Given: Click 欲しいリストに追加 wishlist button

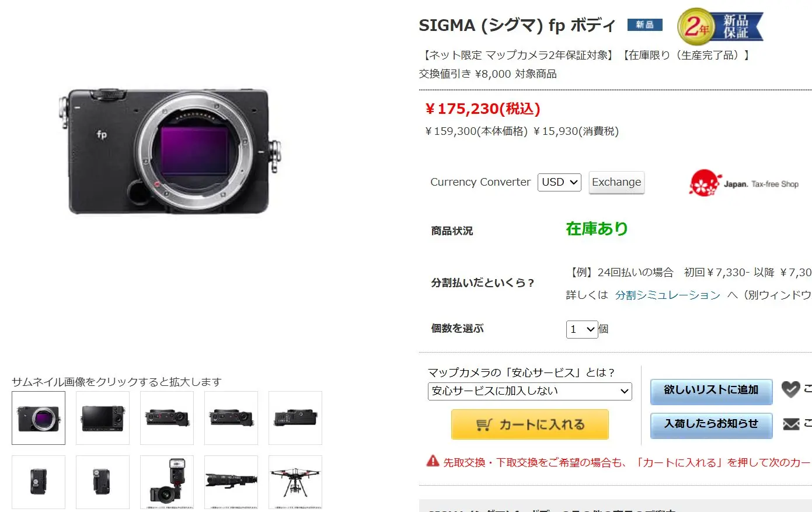Looking at the screenshot, I should (711, 391).
